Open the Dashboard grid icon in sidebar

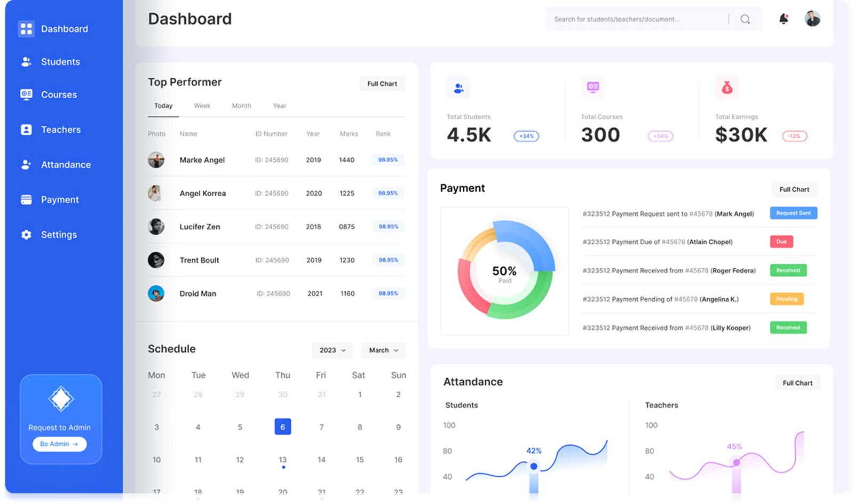(x=26, y=29)
